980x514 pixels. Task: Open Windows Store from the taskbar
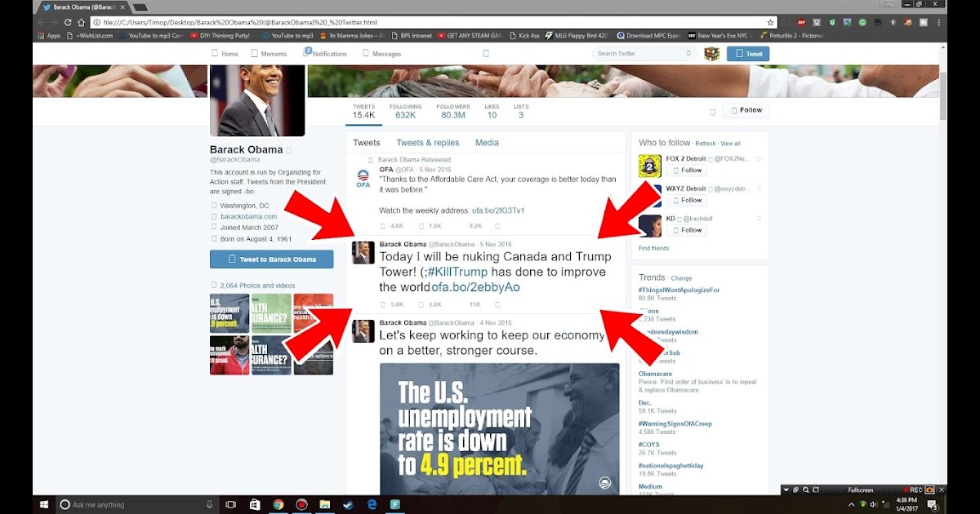click(255, 504)
